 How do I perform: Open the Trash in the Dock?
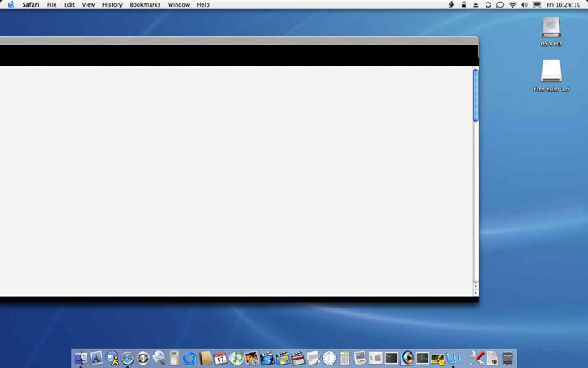(507, 359)
